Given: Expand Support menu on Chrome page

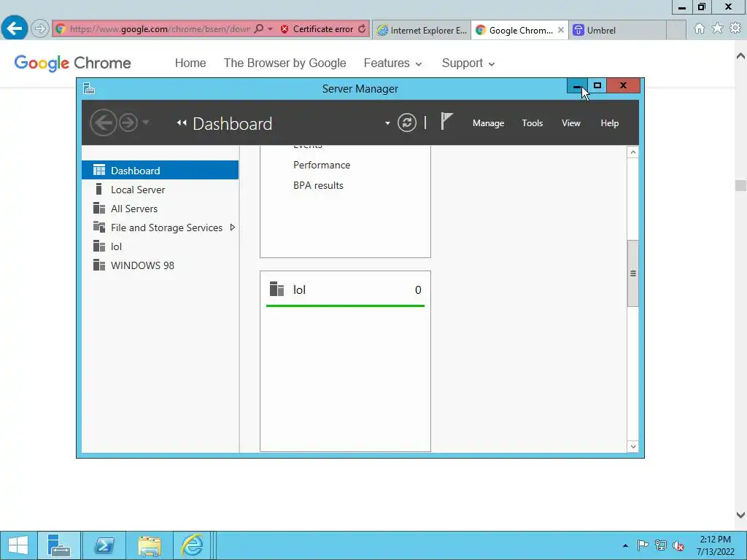Looking at the screenshot, I should 468,63.
